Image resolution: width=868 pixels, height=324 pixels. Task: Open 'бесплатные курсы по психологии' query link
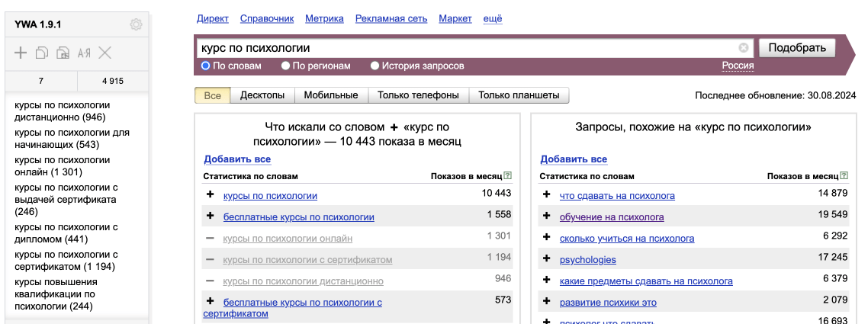click(299, 217)
